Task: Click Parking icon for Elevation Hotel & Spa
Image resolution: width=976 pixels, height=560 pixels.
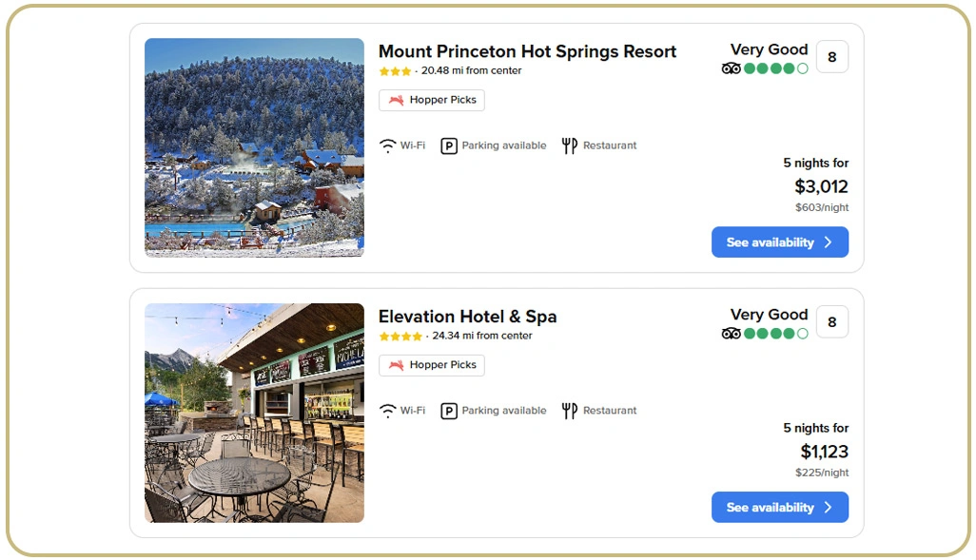Action: [449, 411]
